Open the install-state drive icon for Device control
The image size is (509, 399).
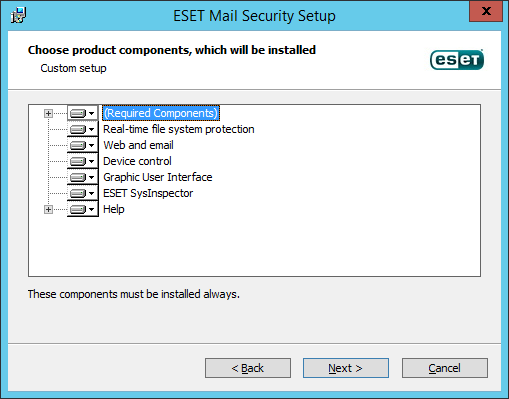coord(83,161)
